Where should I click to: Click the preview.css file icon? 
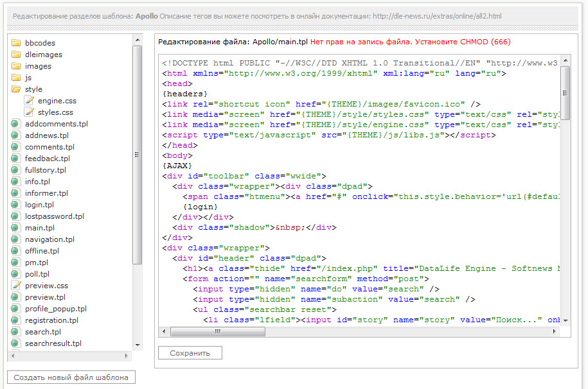click(16, 285)
